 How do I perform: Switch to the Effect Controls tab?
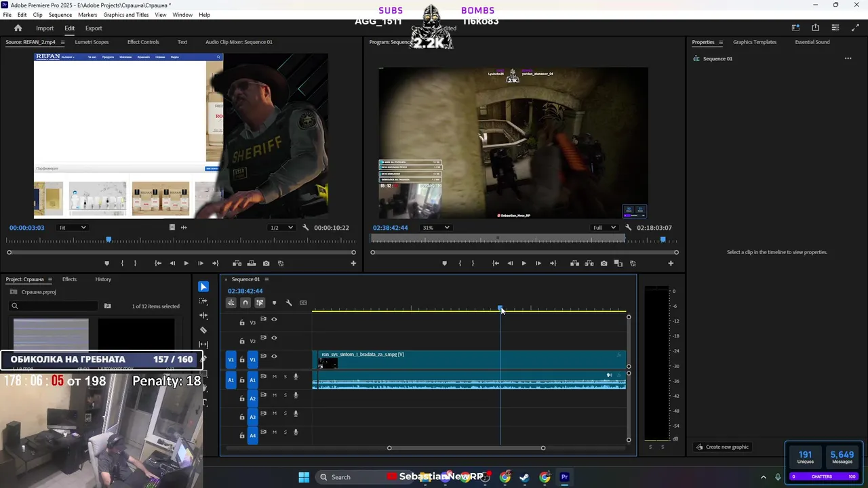143,42
